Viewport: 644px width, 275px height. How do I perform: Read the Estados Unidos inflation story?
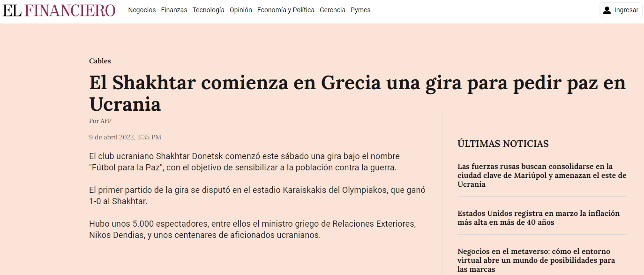539,218
